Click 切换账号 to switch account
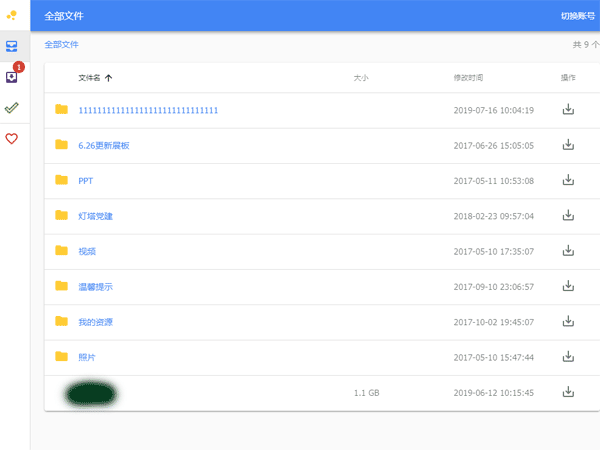Screen dimensions: 600x450 tap(578, 16)
